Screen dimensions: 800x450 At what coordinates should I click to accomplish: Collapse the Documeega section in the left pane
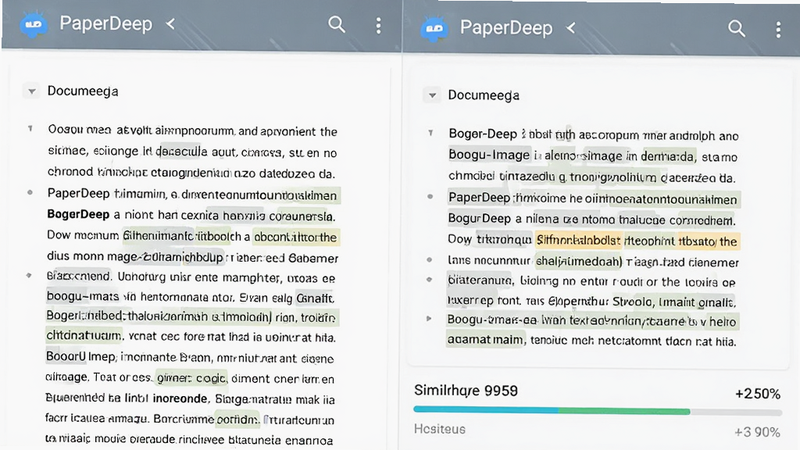point(32,91)
